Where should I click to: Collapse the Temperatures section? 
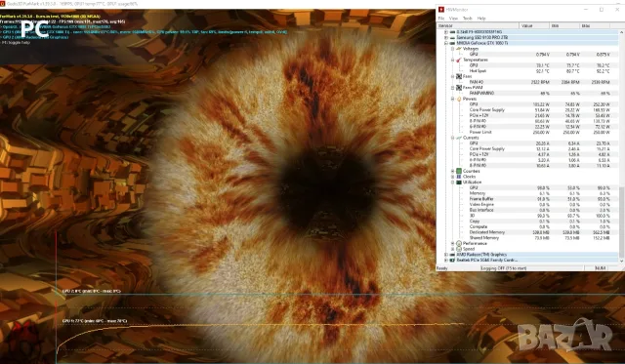(453, 60)
